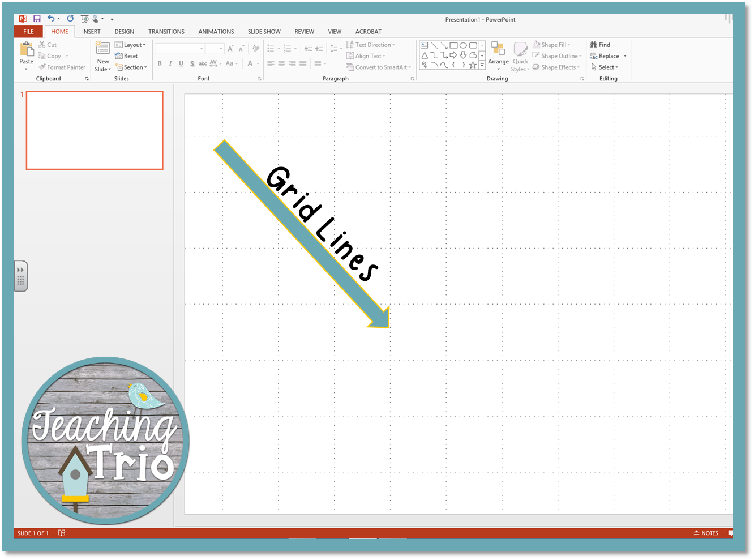Switch to the INSERT ribbon tab
Screen dimensions: 754x560
pos(91,31)
